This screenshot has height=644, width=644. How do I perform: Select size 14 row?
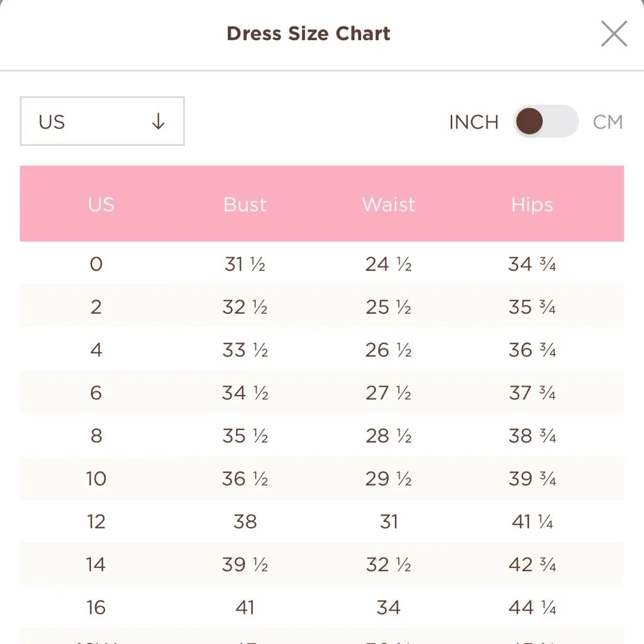click(x=96, y=564)
